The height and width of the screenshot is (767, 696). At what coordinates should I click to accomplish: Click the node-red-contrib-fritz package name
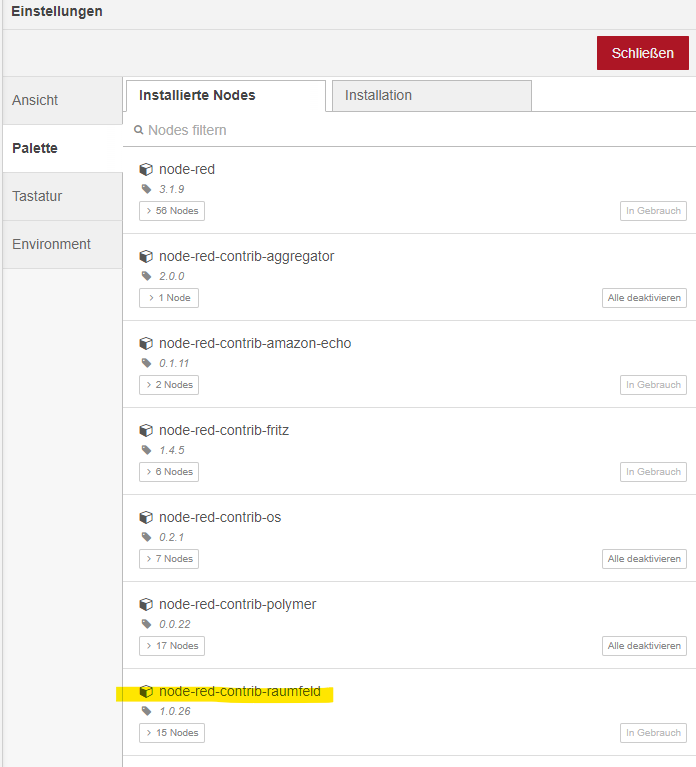point(224,430)
